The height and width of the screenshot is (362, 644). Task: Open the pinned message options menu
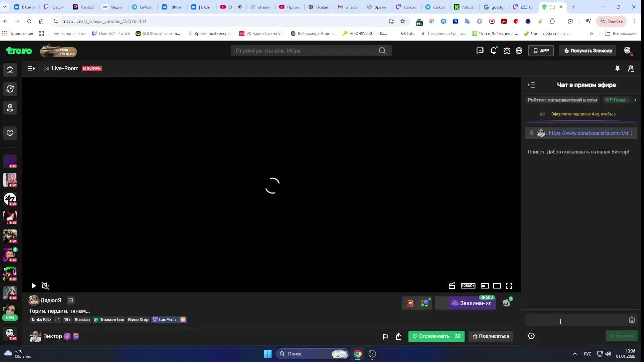coord(632,133)
